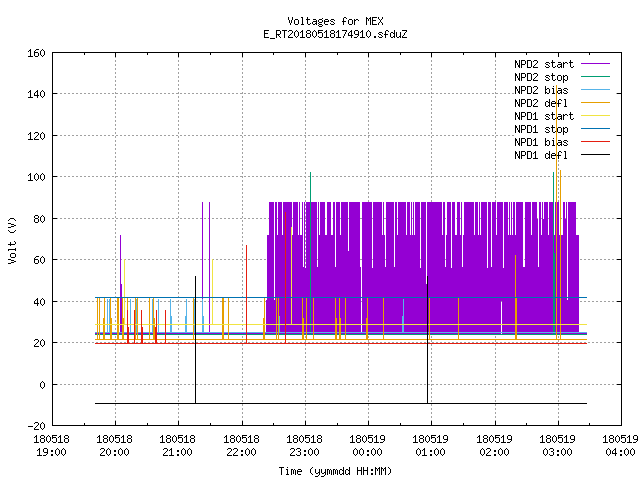Click black line sample beside NPD1 defl
Image resolution: width=640 pixels, height=480 pixels.
coord(596,155)
